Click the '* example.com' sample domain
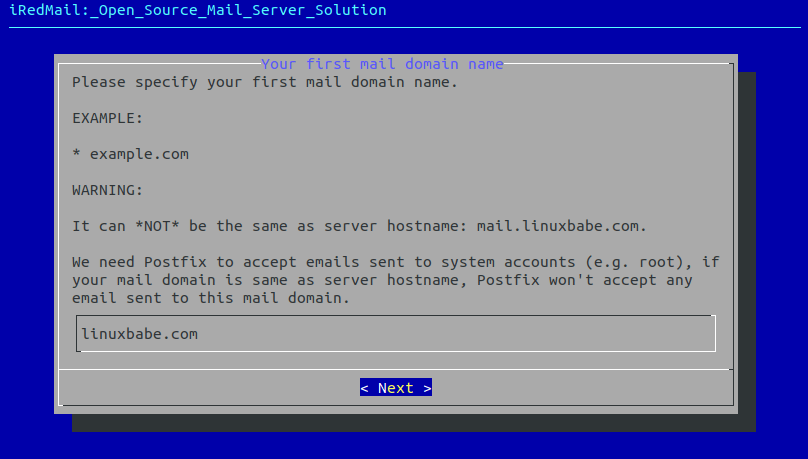 [x=130, y=154]
